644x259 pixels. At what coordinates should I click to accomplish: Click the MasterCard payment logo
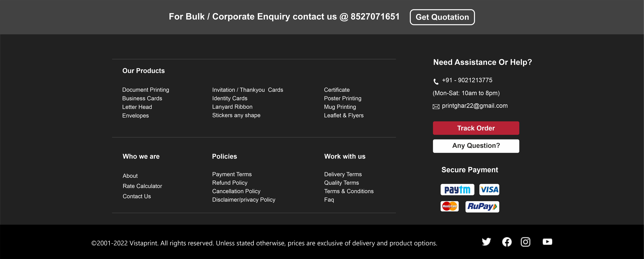pyautogui.click(x=449, y=206)
